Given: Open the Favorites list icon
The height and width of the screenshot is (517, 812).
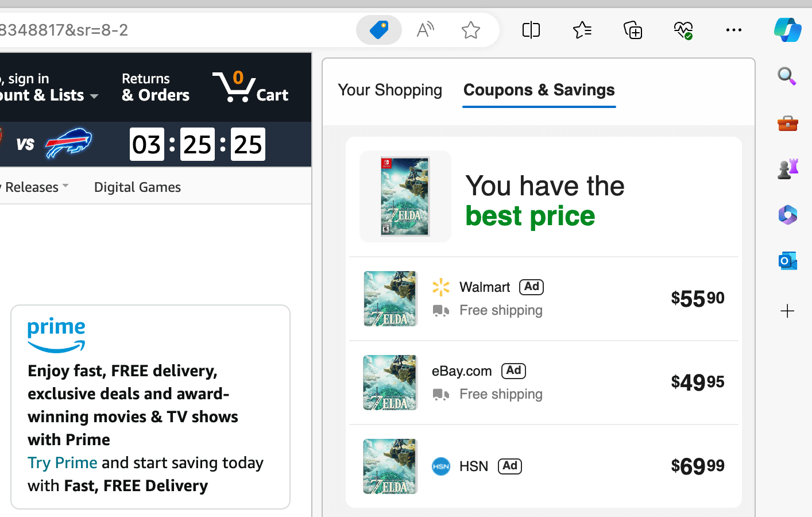Looking at the screenshot, I should click(582, 30).
